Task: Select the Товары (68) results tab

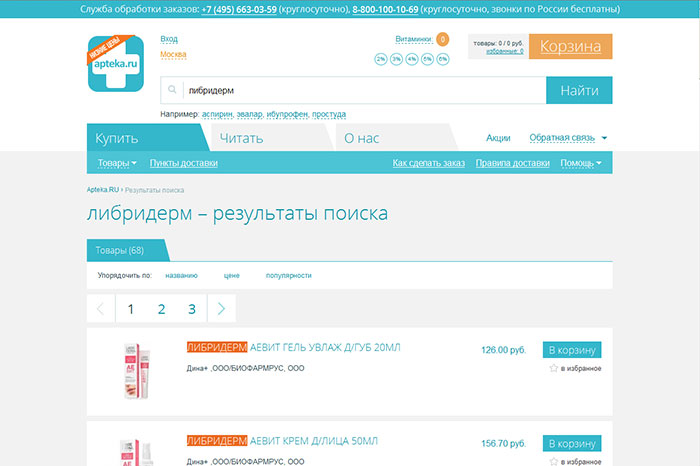Action: pos(126,250)
